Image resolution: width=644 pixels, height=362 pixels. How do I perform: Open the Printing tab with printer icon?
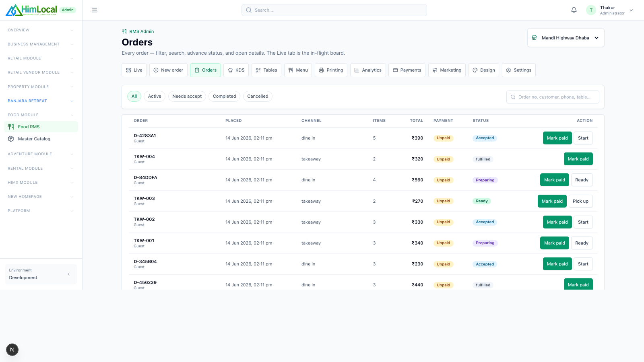(x=331, y=70)
